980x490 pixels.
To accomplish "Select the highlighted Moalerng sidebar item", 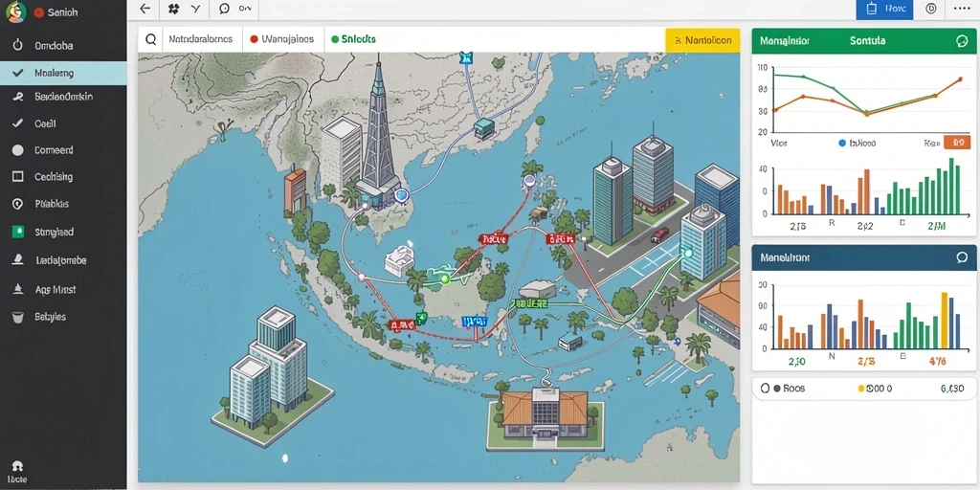I will tap(62, 73).
